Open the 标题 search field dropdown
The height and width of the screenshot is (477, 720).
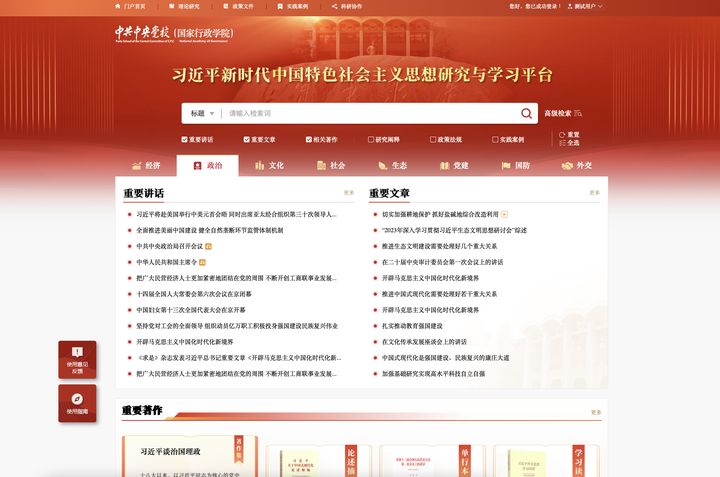click(x=202, y=113)
